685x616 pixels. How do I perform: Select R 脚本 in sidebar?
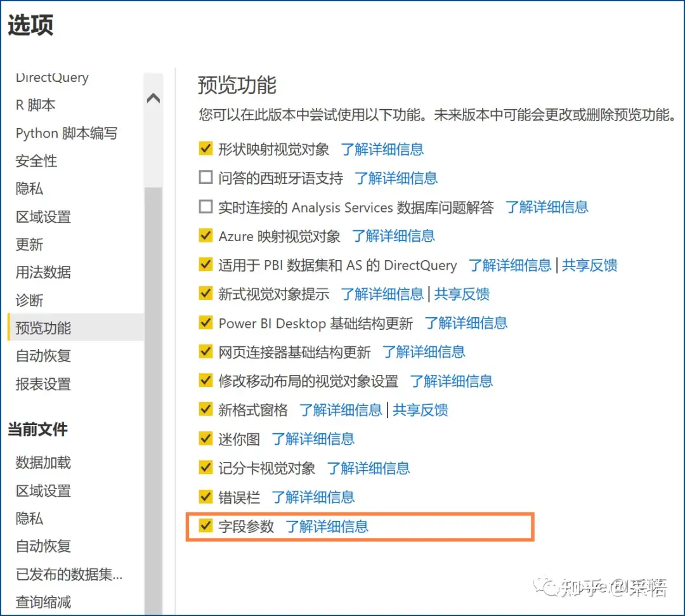click(36, 105)
